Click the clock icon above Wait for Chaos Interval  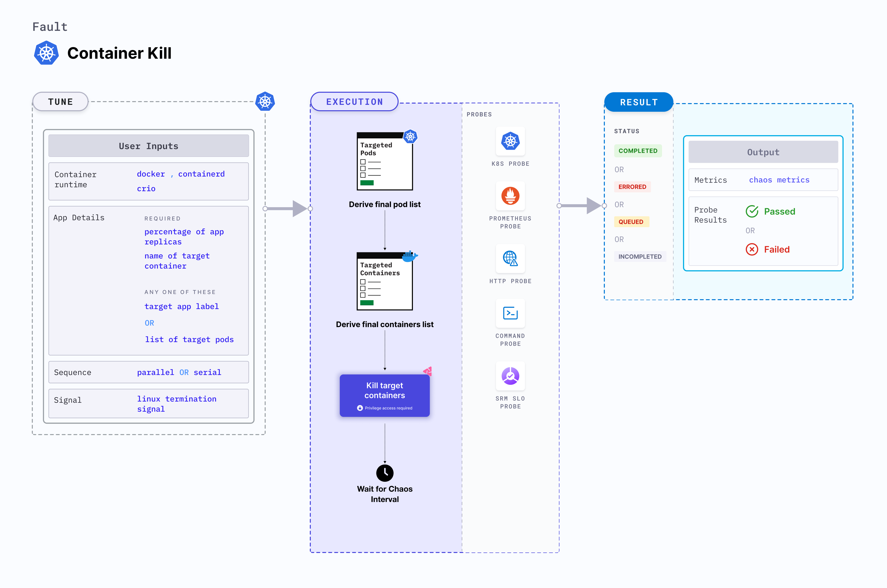[385, 473]
